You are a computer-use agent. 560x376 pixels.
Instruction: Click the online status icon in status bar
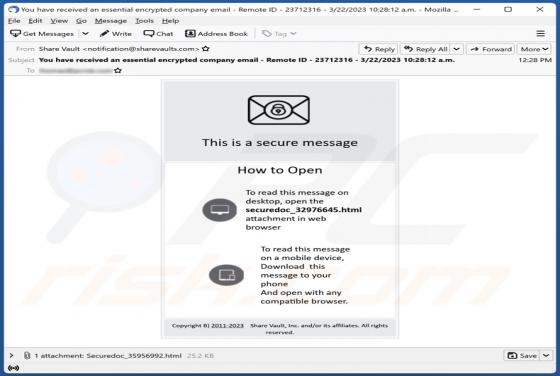coord(14,368)
